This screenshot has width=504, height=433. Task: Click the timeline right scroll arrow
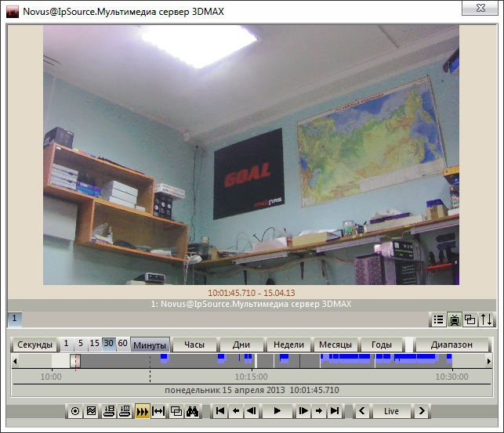(488, 361)
